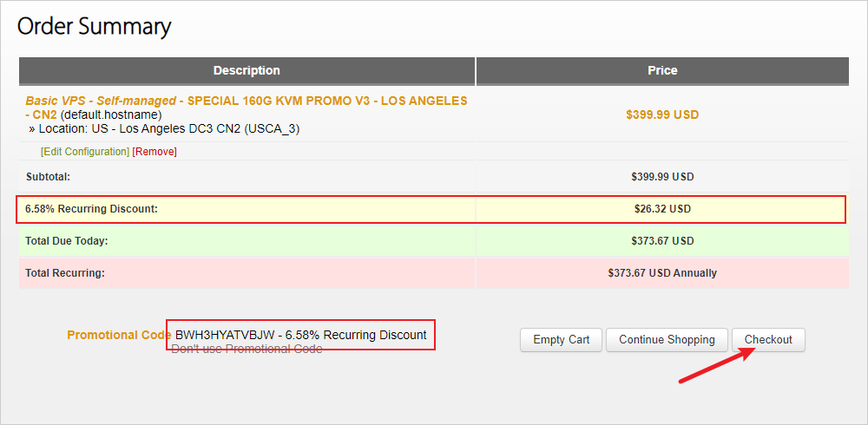
Task: Select the Subtotal label
Action: pos(48,177)
